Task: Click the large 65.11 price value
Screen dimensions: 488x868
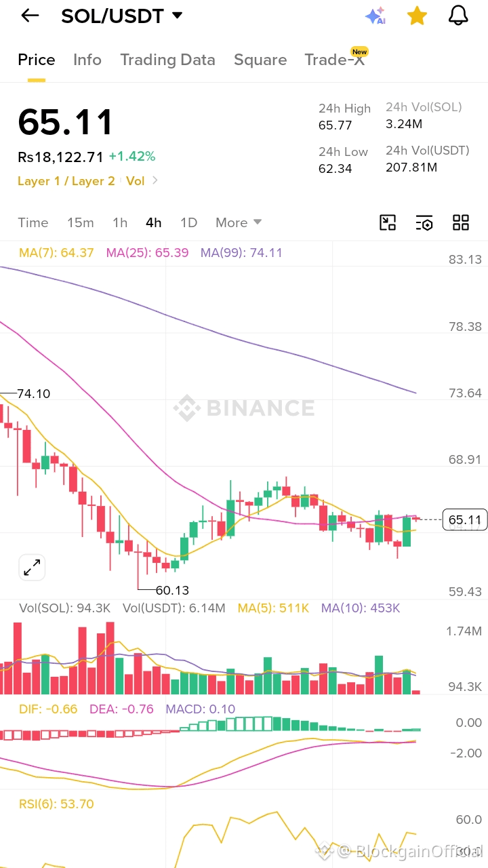Action: pos(66,123)
